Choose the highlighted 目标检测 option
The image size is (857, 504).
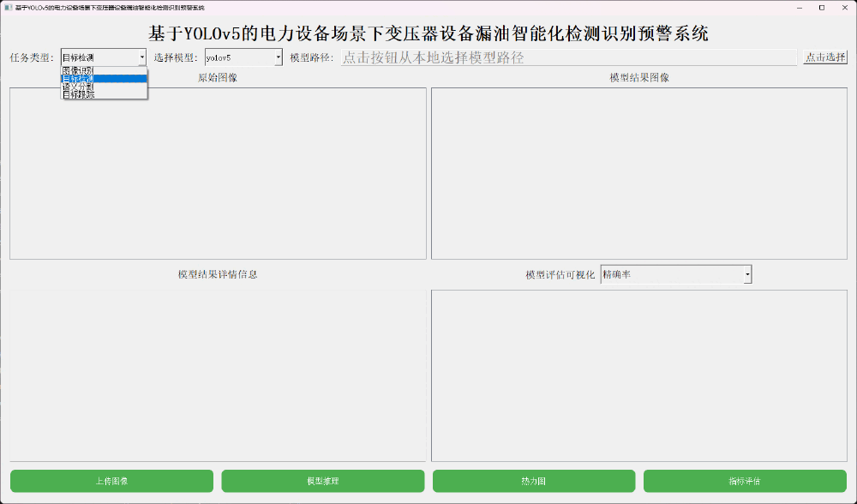pos(94,78)
